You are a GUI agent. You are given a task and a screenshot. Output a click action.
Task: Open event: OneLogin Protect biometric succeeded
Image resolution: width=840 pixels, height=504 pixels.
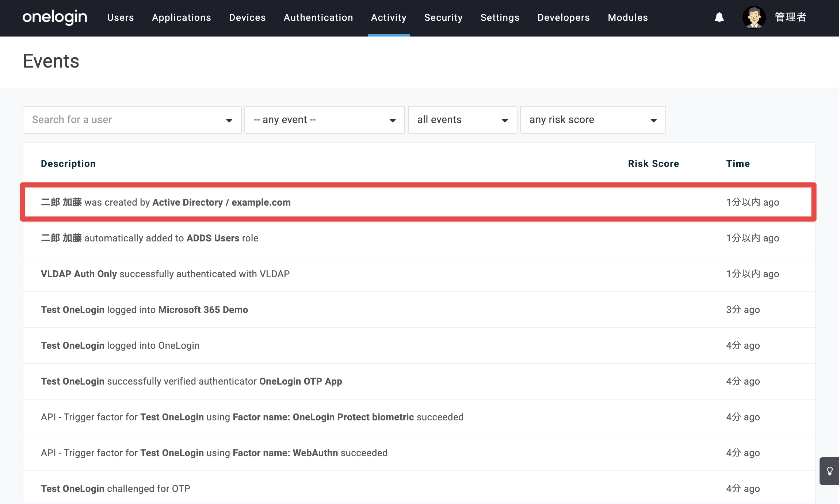(419, 417)
